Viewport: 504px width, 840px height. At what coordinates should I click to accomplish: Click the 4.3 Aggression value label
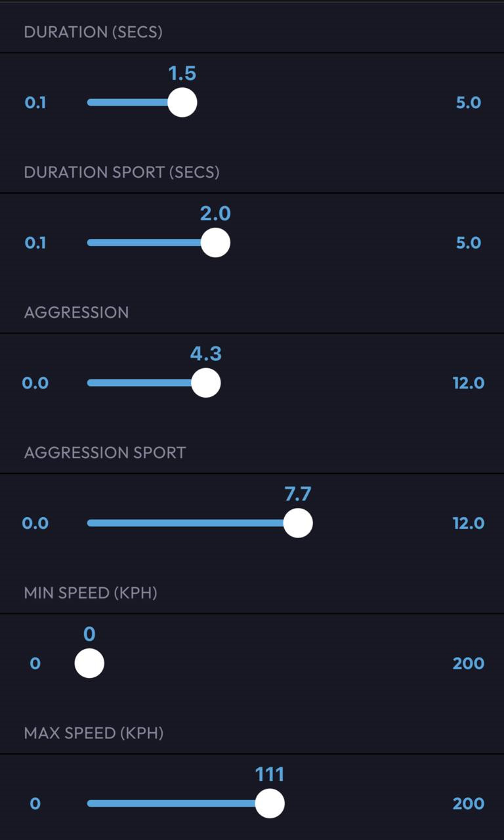(x=206, y=354)
